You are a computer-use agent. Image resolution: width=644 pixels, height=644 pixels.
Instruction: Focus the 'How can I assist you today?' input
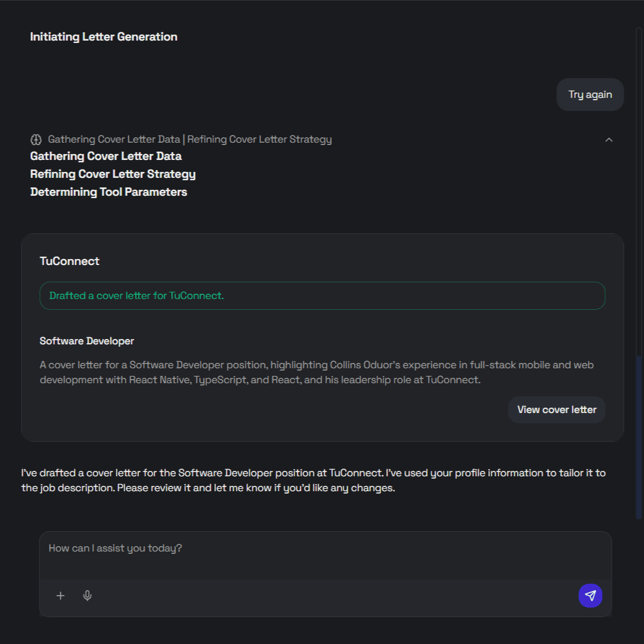coord(325,555)
